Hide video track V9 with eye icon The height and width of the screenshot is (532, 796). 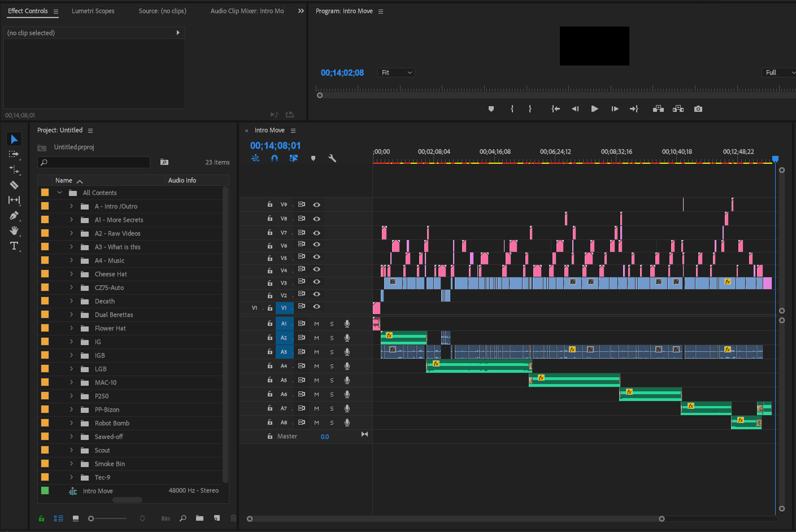coord(317,205)
